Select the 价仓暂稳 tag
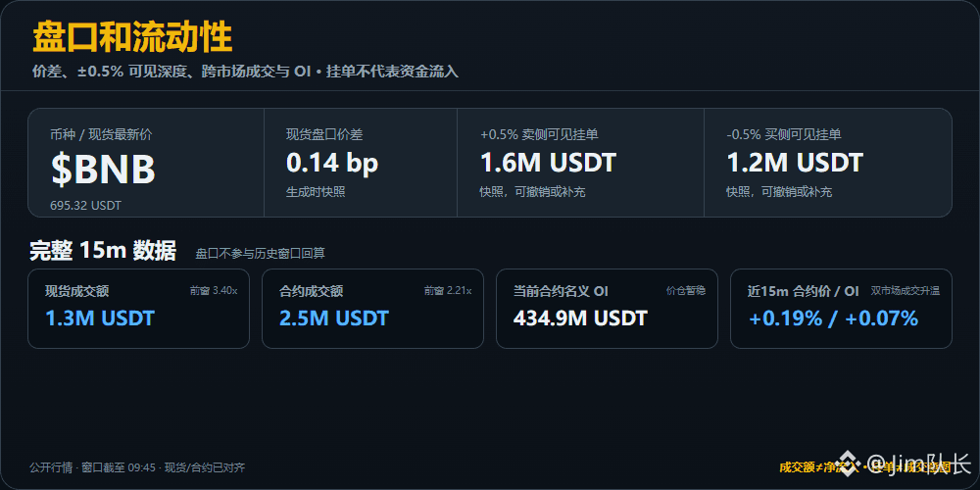Viewport: 980px width, 490px height. coord(686,291)
